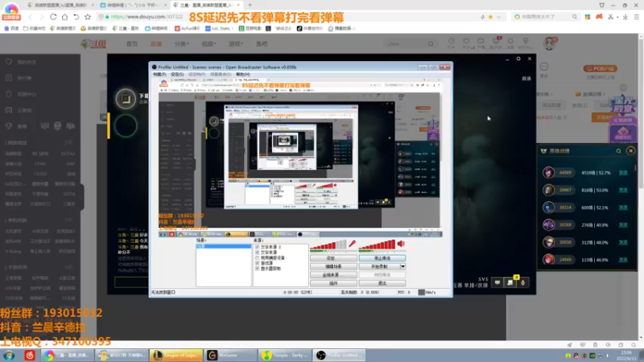Open chat bubble icon in the game client
This screenshot has width=644, height=362.
click(497, 282)
